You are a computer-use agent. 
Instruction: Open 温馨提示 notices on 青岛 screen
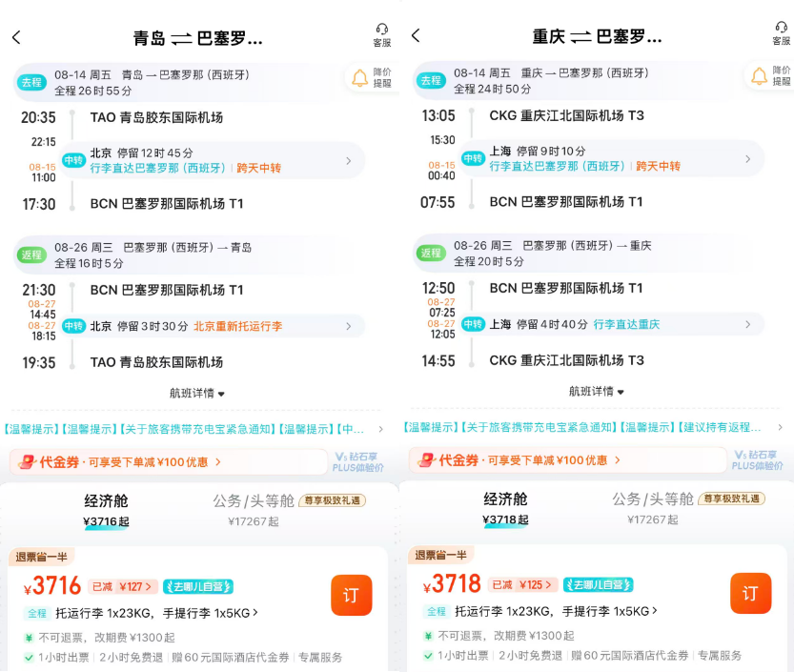(193, 430)
